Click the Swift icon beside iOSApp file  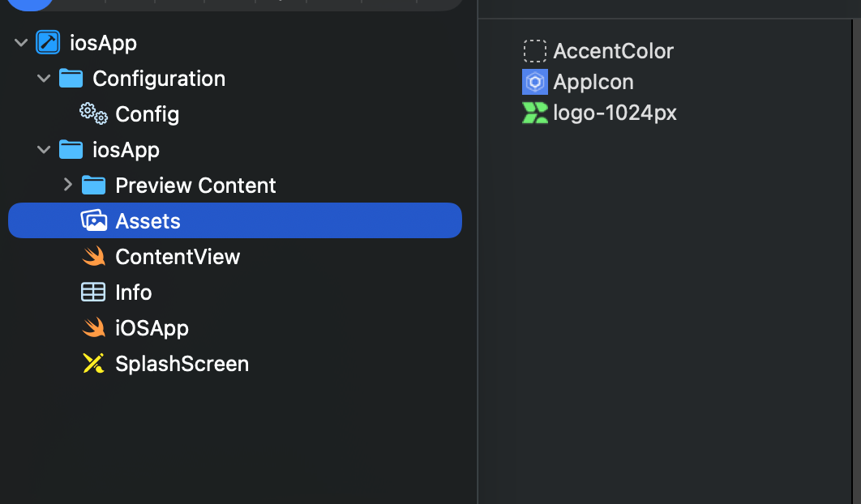point(94,328)
